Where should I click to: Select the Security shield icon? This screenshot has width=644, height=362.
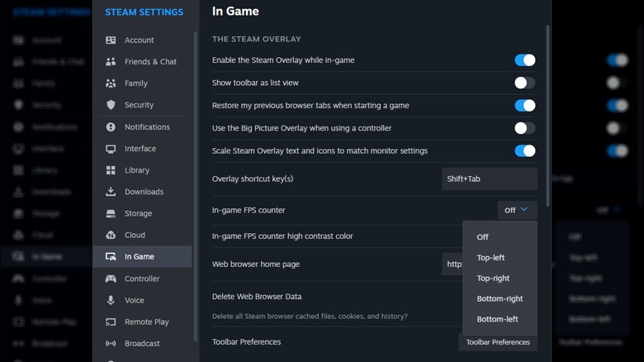click(x=111, y=105)
